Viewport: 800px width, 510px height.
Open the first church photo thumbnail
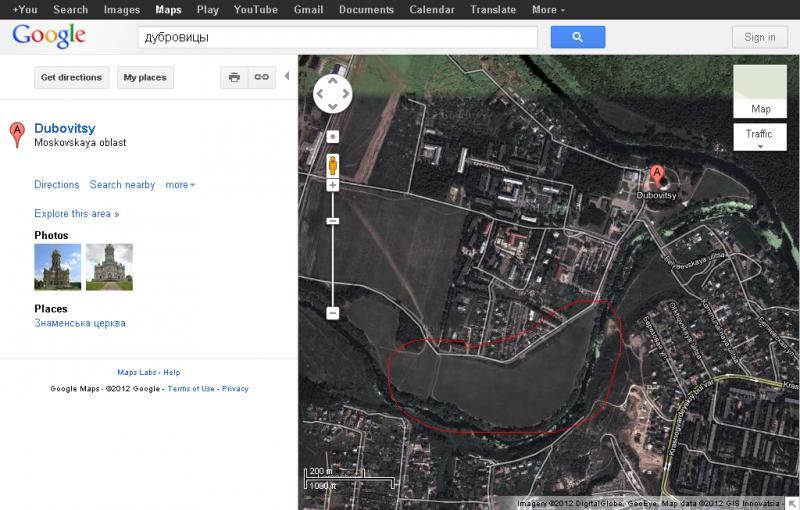[x=58, y=267]
